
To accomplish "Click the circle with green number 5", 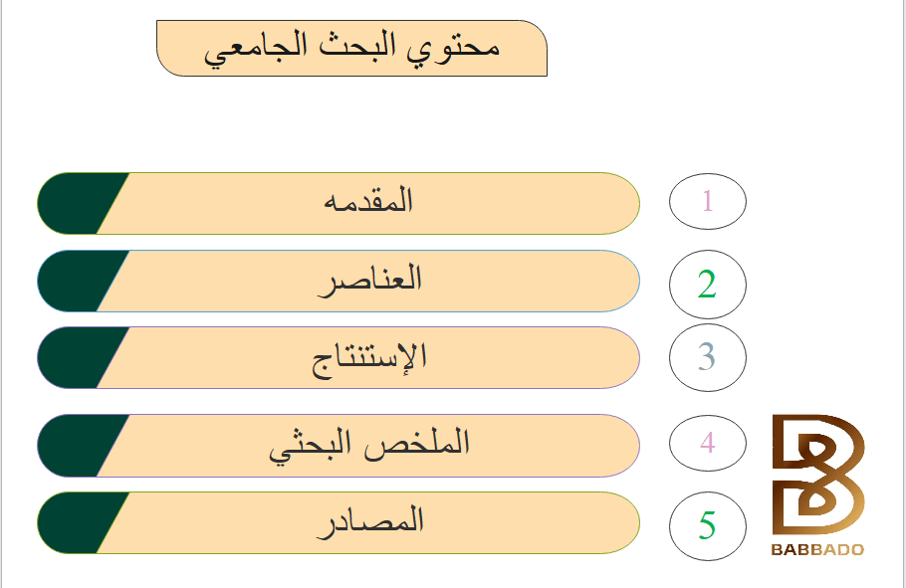I will (707, 526).
